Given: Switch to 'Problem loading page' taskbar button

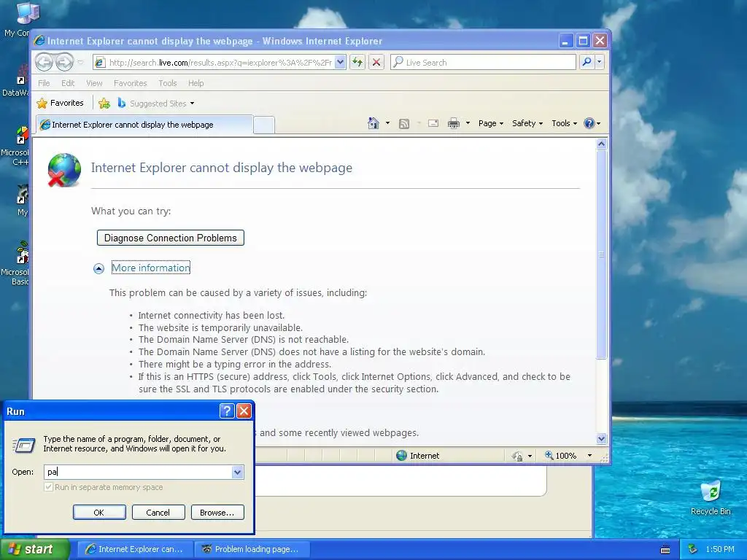Looking at the screenshot, I should coord(252,549).
